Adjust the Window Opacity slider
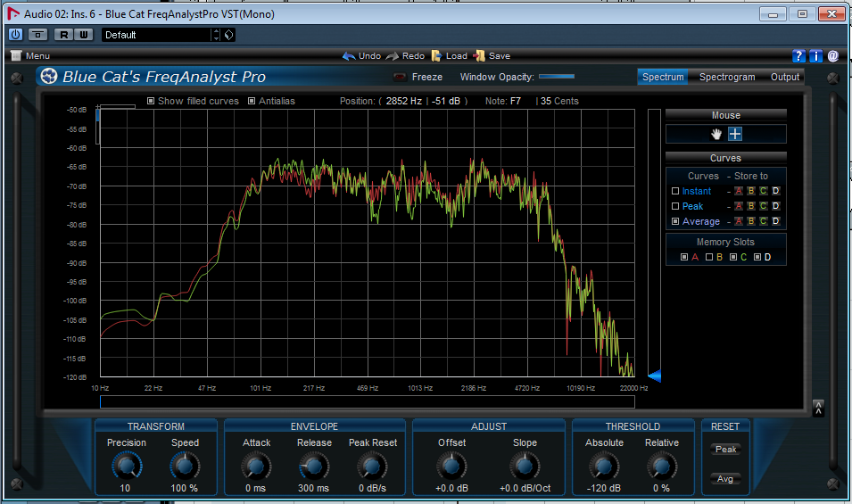Viewport: 852px width, 504px height. [x=557, y=77]
